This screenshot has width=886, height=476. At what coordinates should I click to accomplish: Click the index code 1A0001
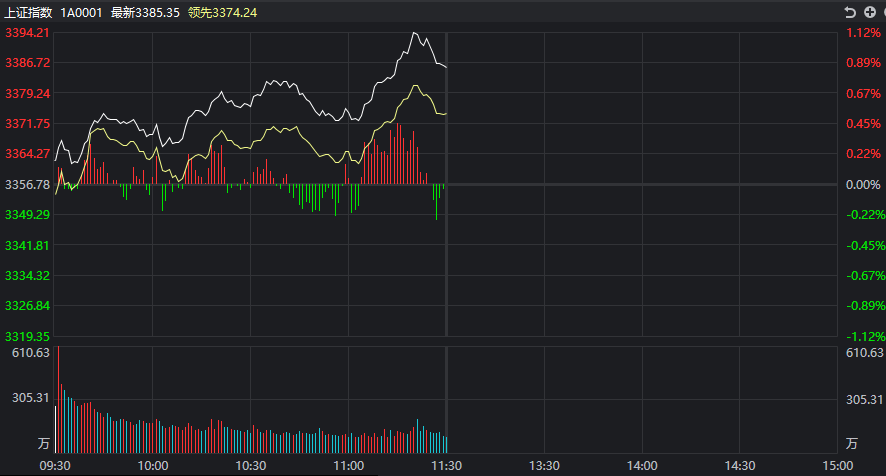click(x=81, y=12)
